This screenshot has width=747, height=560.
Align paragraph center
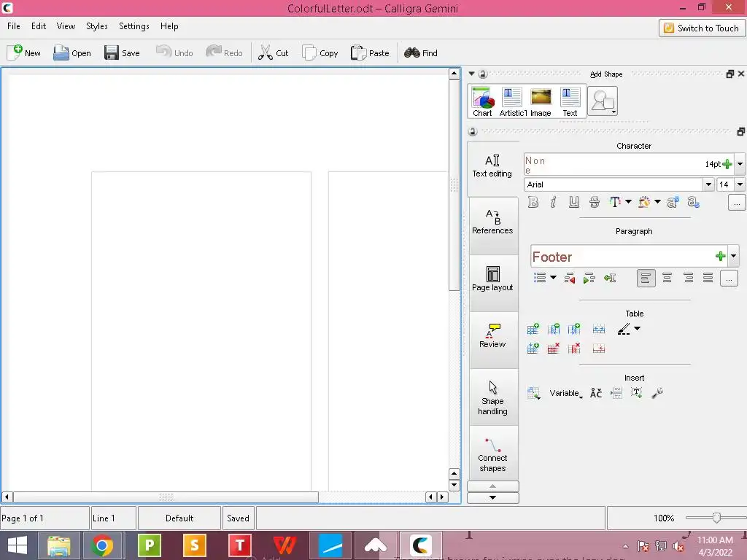(667, 278)
